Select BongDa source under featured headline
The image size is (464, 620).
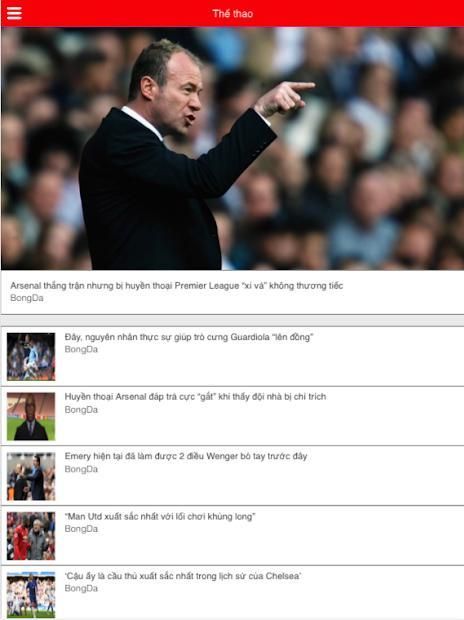coord(27,298)
